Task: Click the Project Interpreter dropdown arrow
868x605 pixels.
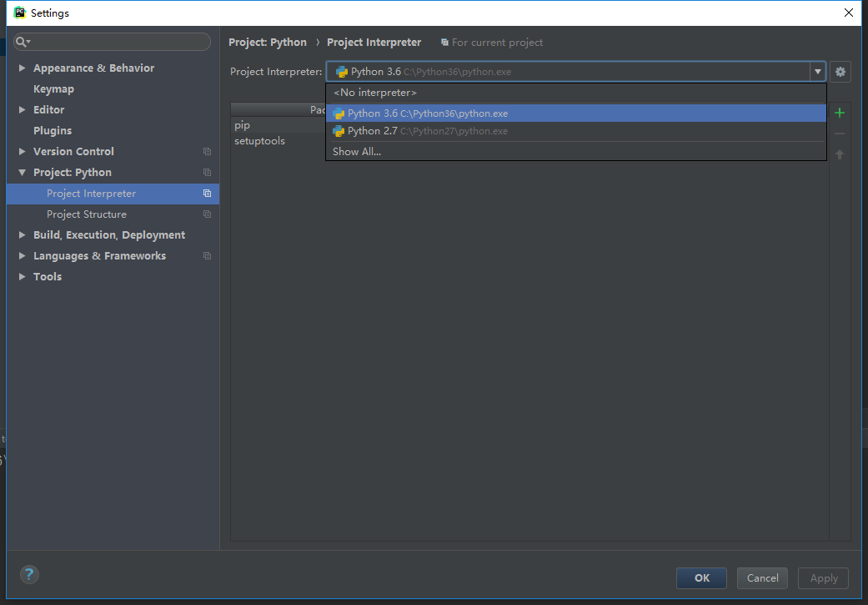Action: coord(818,72)
